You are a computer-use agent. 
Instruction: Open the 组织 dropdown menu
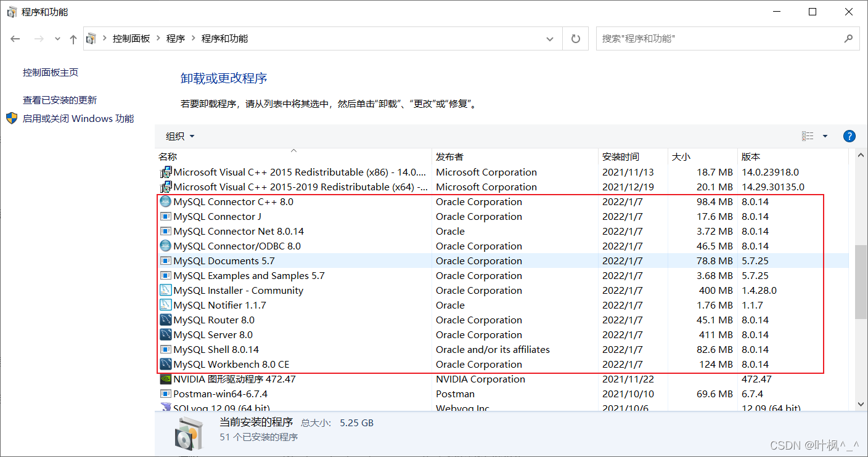[180, 136]
